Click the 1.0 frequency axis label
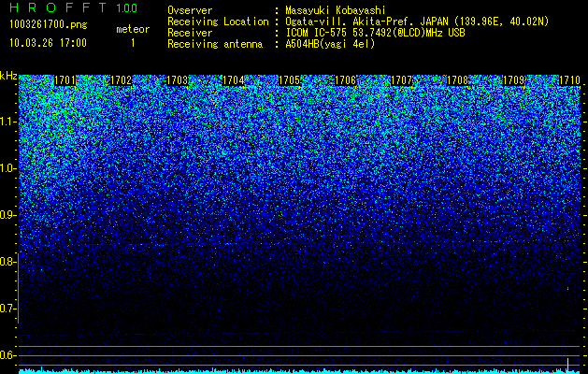The width and height of the screenshot is (588, 374). tap(8, 169)
